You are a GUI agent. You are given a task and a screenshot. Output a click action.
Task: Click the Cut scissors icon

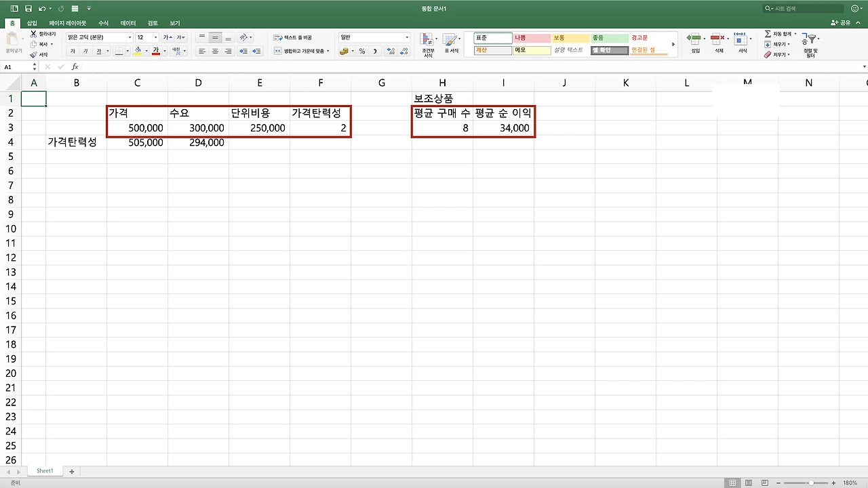(x=33, y=33)
